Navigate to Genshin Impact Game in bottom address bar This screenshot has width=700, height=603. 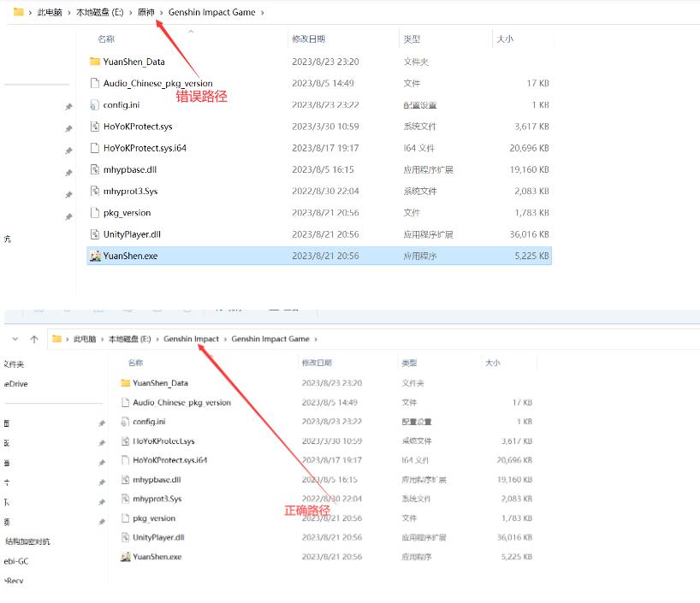tap(270, 340)
